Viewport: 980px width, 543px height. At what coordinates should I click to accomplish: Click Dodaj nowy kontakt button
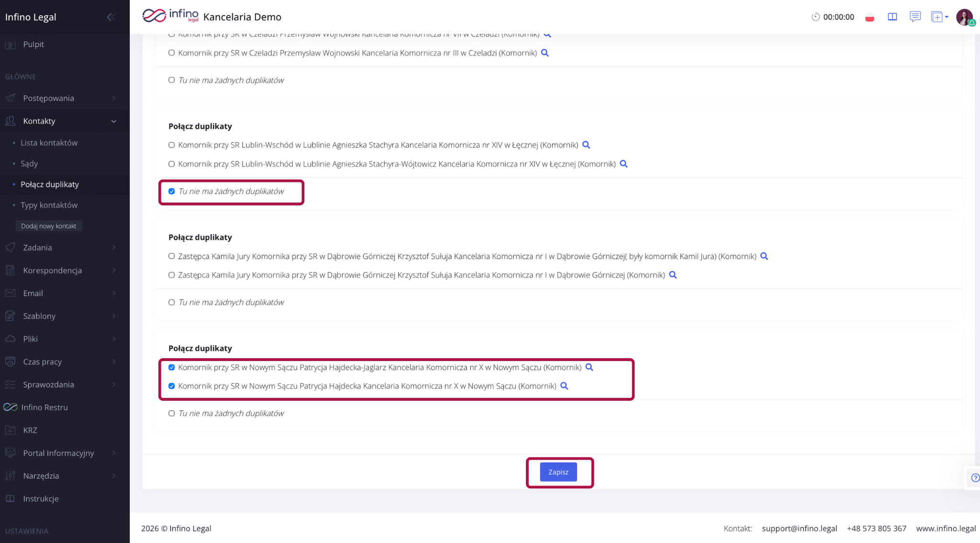tap(49, 226)
